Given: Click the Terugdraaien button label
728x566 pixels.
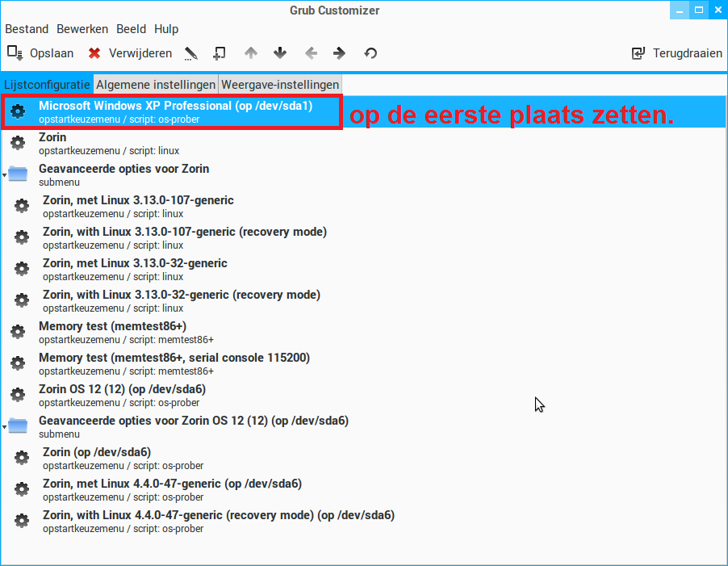Looking at the screenshot, I should (688, 53).
